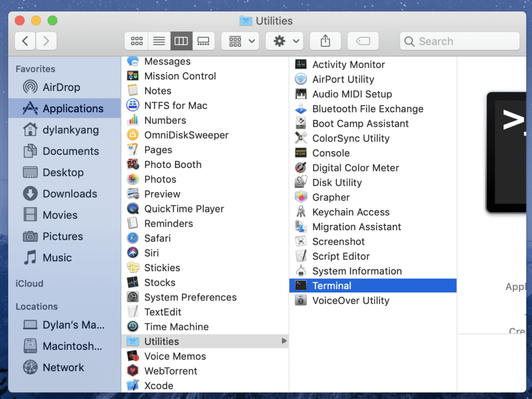Select Network under Locations
Screen dimensions: 532x399
click(x=64, y=367)
